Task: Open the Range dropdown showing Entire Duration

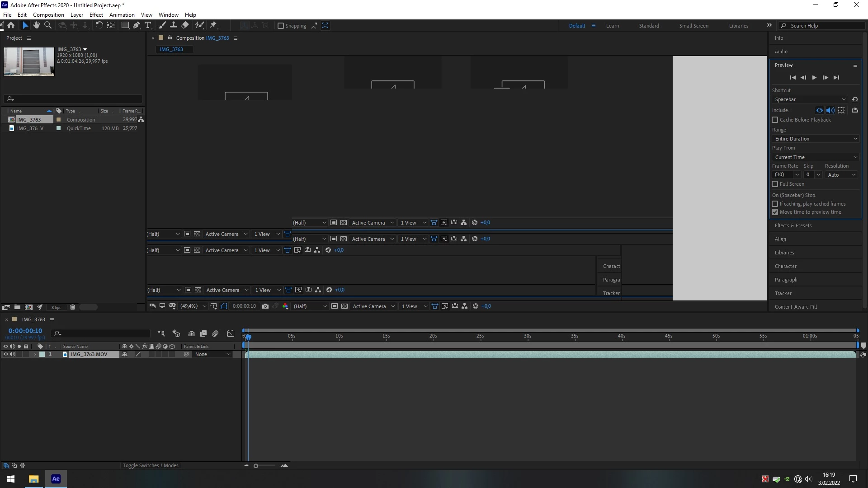Action: click(x=815, y=139)
